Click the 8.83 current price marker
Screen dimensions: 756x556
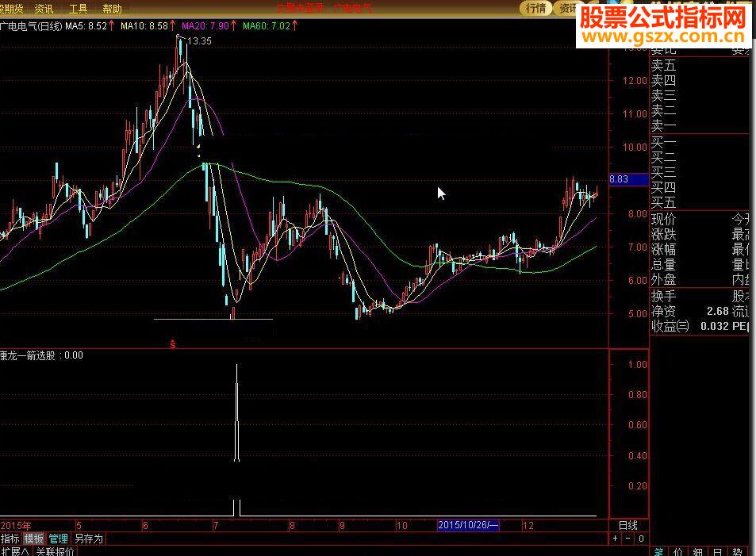click(x=629, y=179)
